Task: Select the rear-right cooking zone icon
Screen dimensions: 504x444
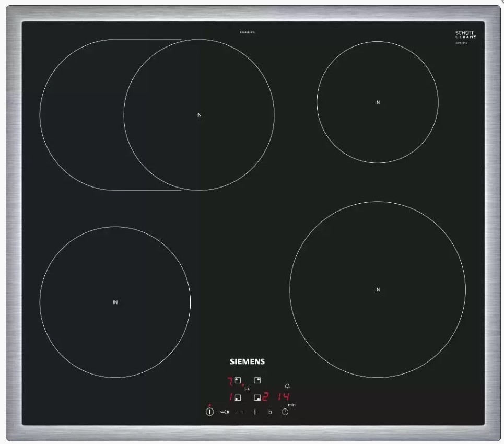Action: coord(257,380)
